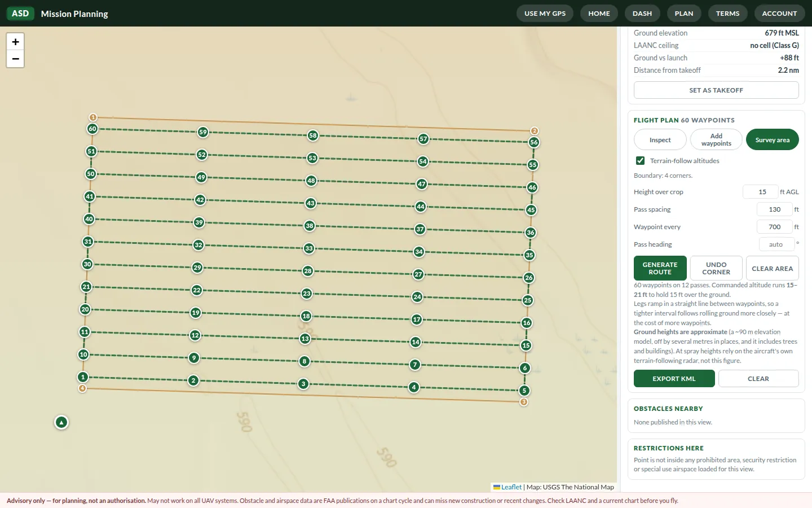The image size is (812, 508).
Task: Click boundary corner 4 marker
Action: [x=82, y=388]
